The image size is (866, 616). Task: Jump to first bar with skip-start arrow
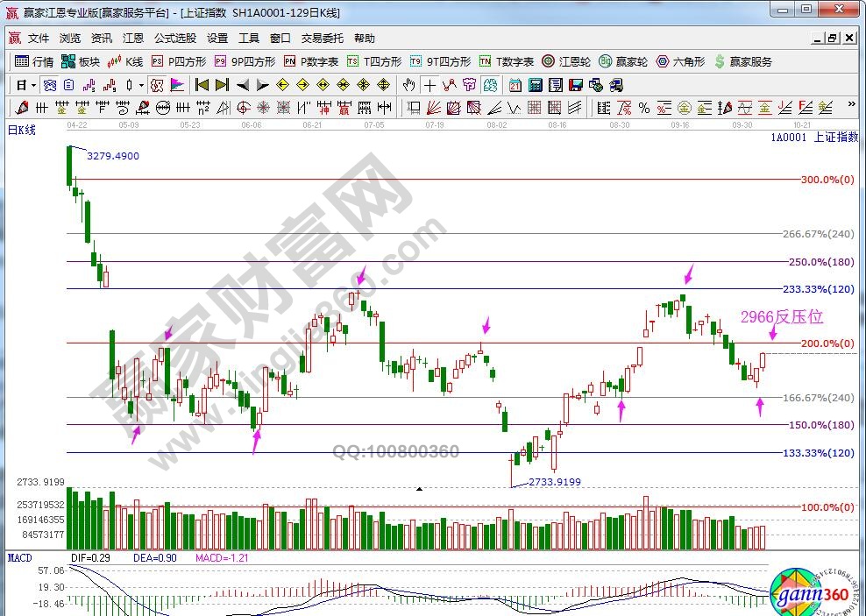click(x=202, y=85)
